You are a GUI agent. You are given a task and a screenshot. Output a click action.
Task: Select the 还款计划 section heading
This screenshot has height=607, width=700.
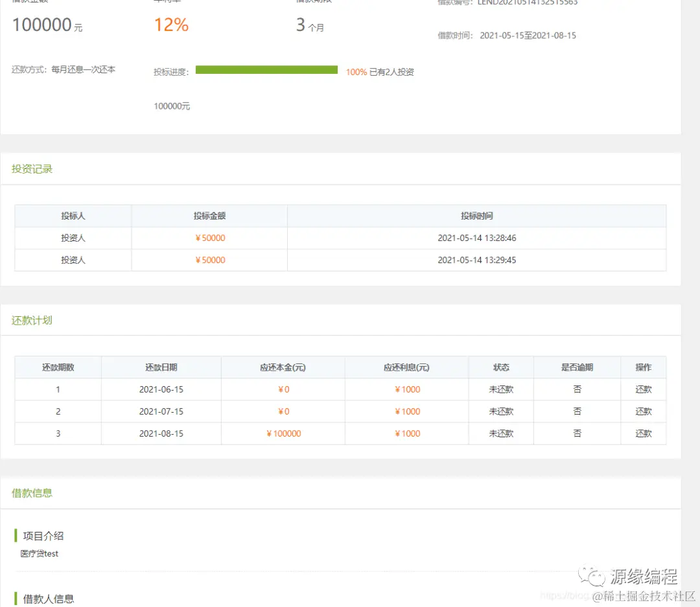click(32, 320)
